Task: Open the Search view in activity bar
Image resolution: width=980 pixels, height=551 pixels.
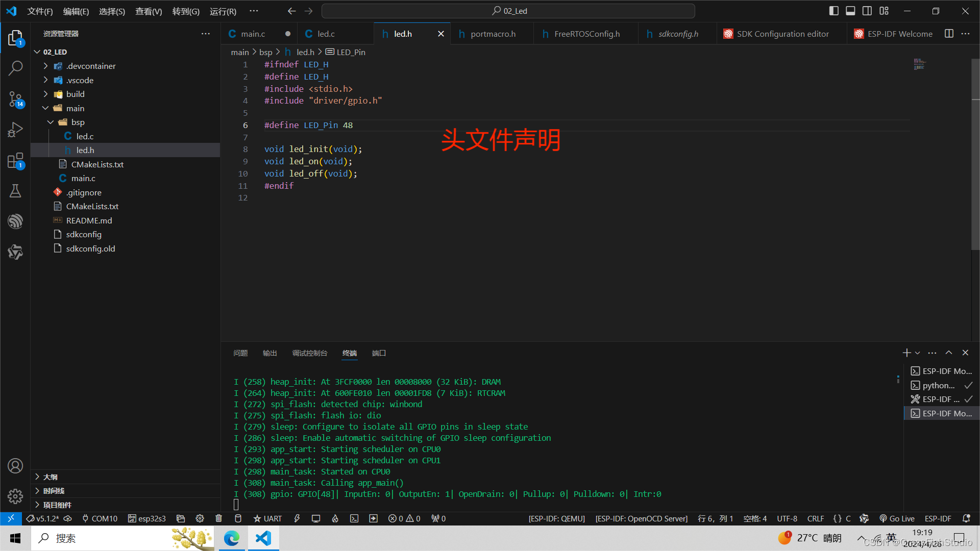Action: 15,68
